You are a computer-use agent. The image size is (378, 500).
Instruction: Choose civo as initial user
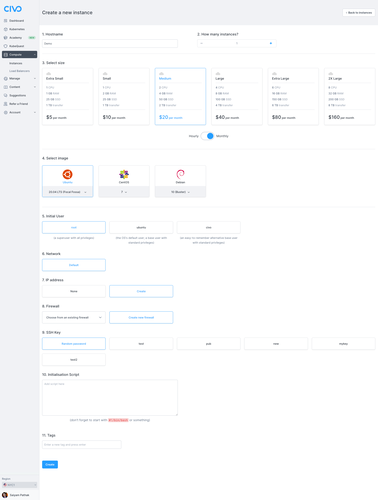(x=209, y=227)
